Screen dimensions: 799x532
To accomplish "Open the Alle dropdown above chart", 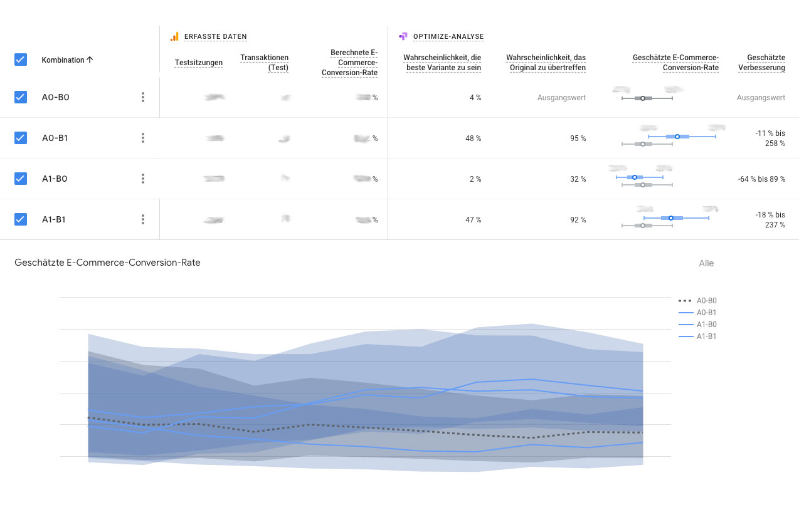I will 706,263.
